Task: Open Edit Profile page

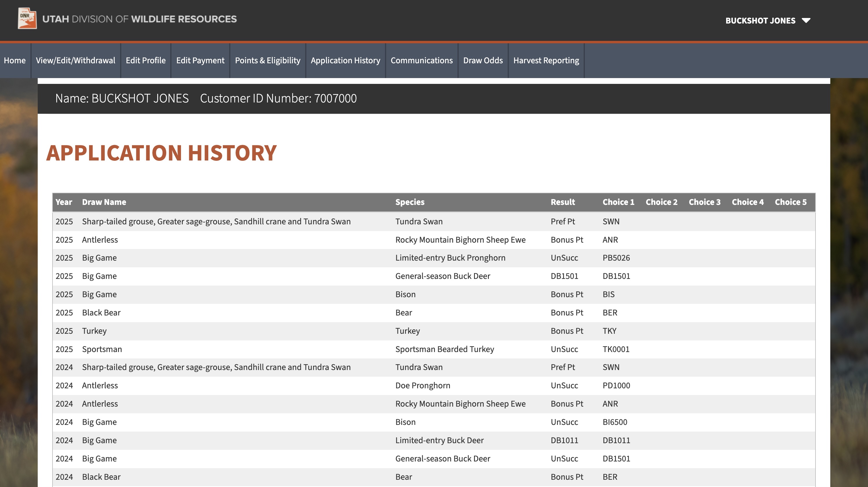Action: point(146,60)
